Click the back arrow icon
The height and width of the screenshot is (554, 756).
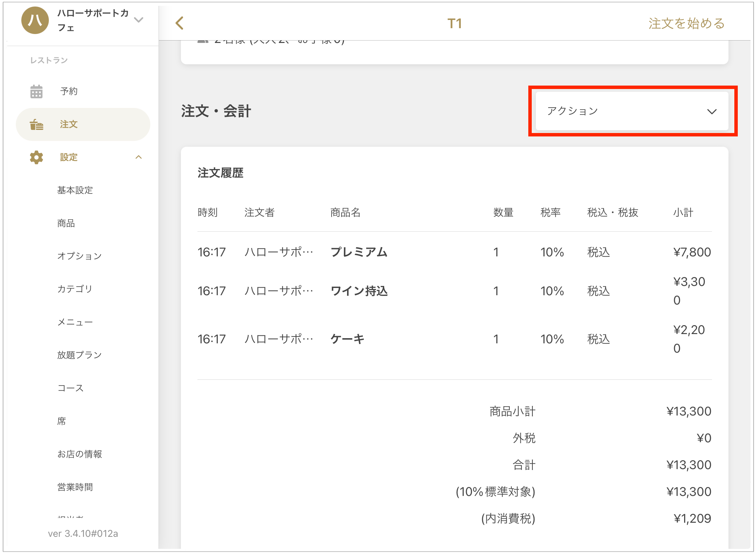180,23
